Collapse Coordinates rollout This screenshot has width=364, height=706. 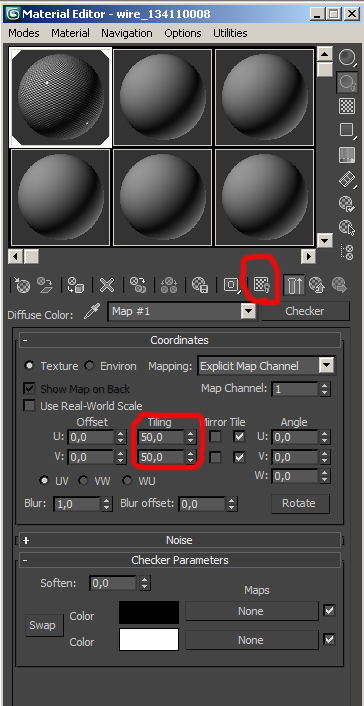[x=180, y=340]
